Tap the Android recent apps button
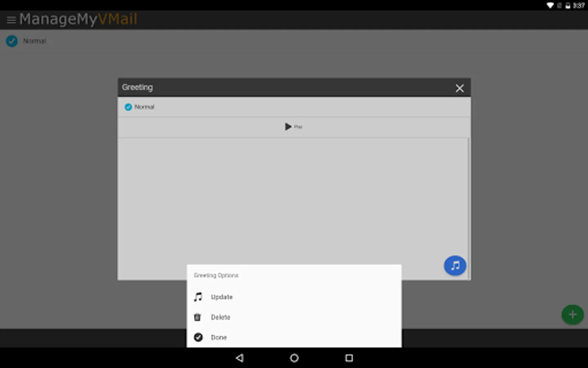 (x=349, y=358)
